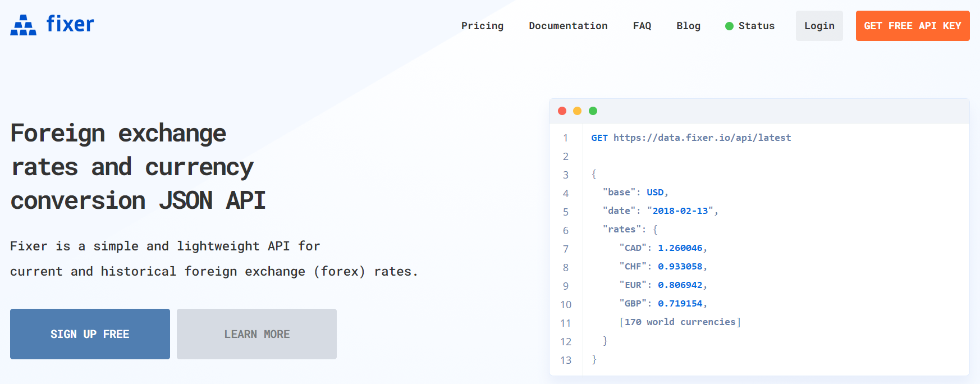980x384 pixels.
Task: Click the "rates" key in code
Action: [622, 229]
